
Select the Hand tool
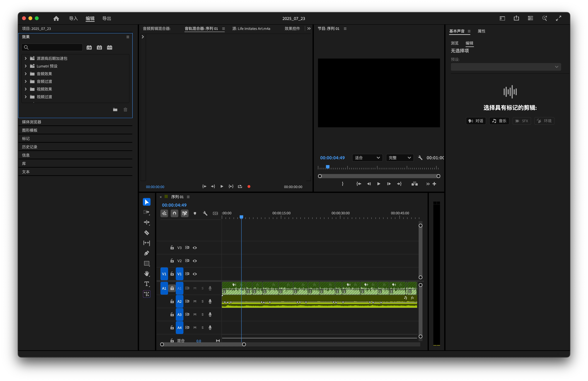click(x=147, y=274)
